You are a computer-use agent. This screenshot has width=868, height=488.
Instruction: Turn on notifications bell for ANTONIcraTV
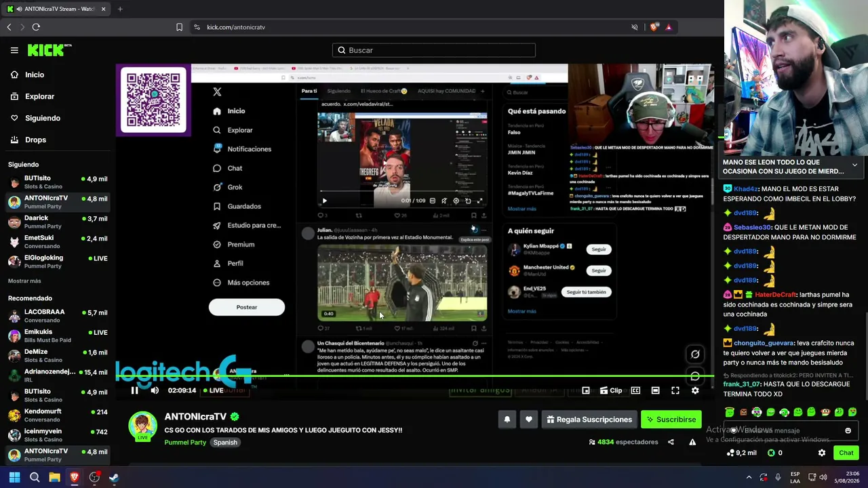[x=507, y=420]
